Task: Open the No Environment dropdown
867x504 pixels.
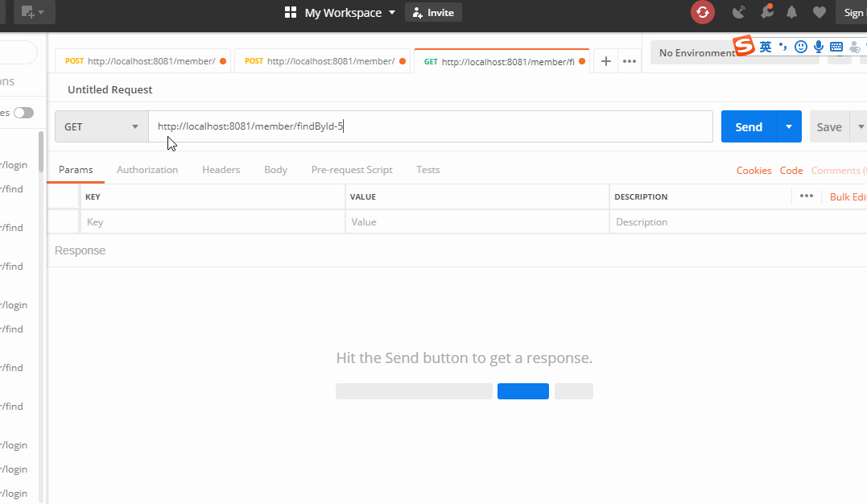Action: [x=734, y=52]
